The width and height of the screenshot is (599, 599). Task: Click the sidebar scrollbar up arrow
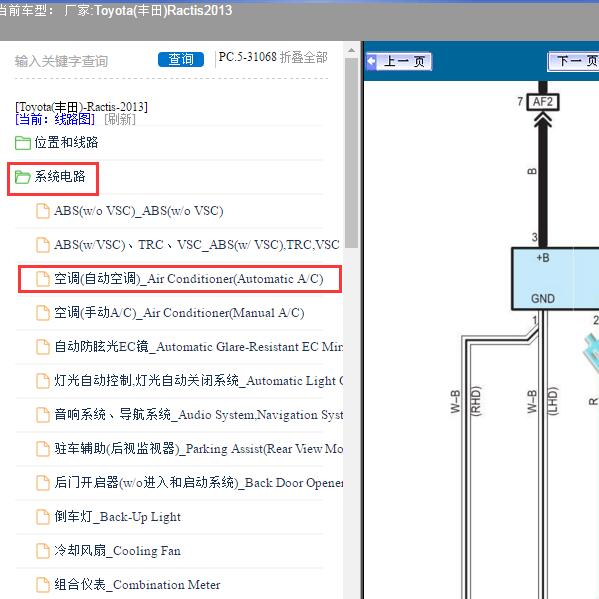[351, 50]
